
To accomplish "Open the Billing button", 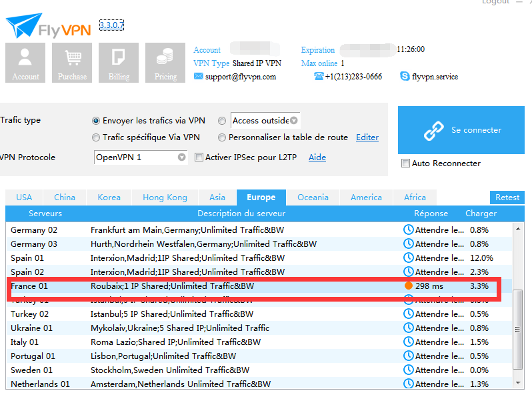I will pos(119,63).
